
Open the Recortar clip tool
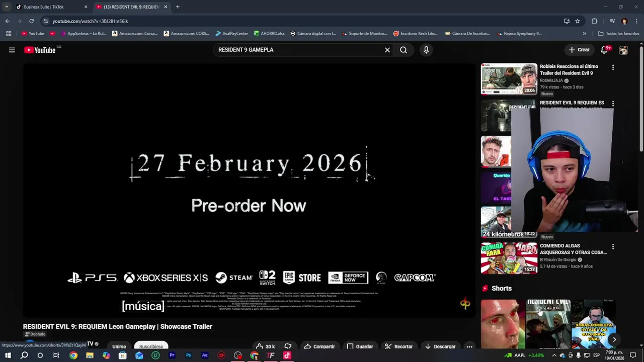(398, 346)
